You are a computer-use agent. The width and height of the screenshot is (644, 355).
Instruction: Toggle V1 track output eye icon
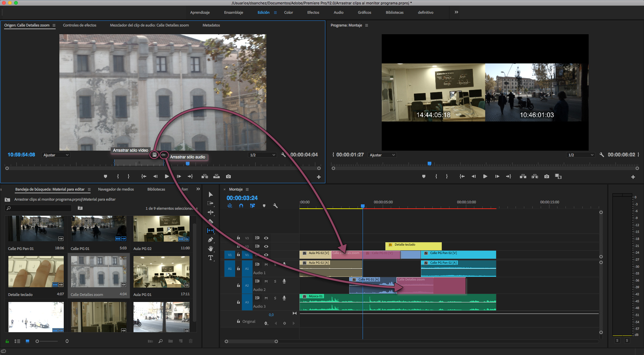pyautogui.click(x=266, y=255)
